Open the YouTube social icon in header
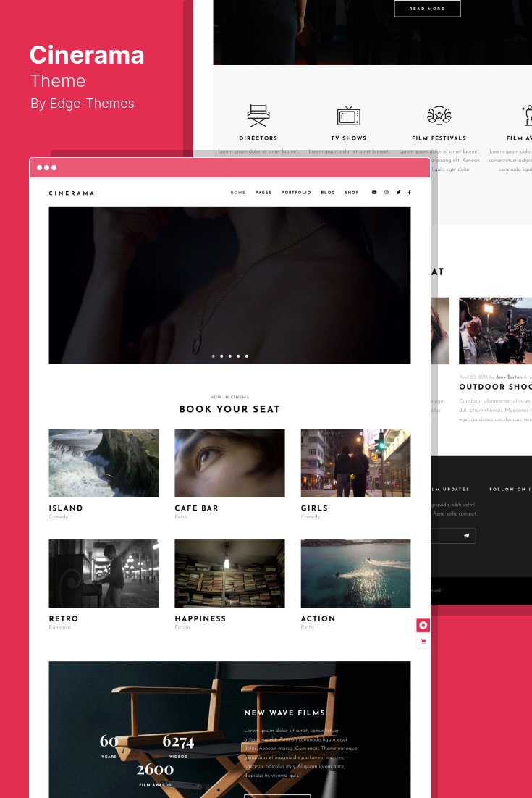Viewport: 532px width, 798px height. (374, 193)
